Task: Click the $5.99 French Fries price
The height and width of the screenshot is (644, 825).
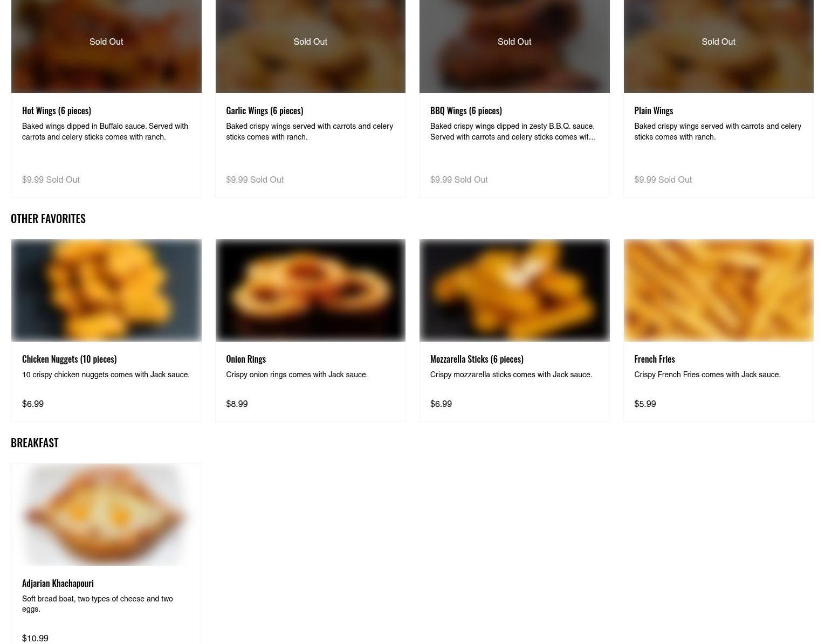Action: pos(645,404)
